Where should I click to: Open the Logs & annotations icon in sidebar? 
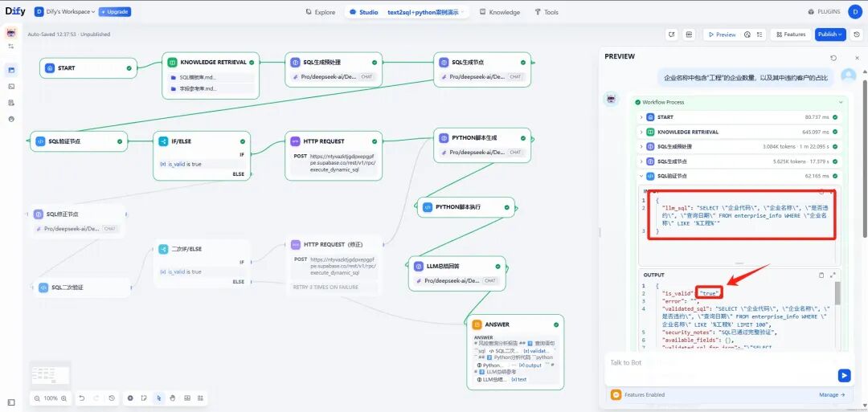point(11,102)
